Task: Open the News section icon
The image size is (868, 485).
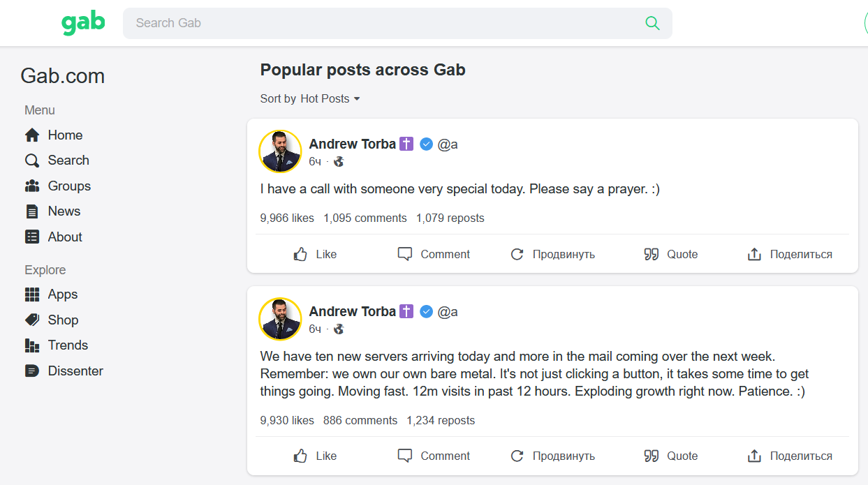Action: (32, 211)
